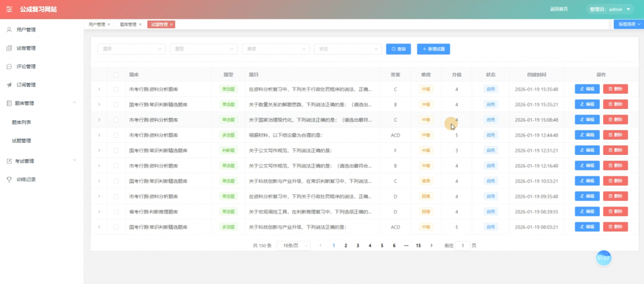The width and height of the screenshot is (644, 284).
Task: Check the row created 2026-01-19 12:16:48
Action: click(116, 166)
